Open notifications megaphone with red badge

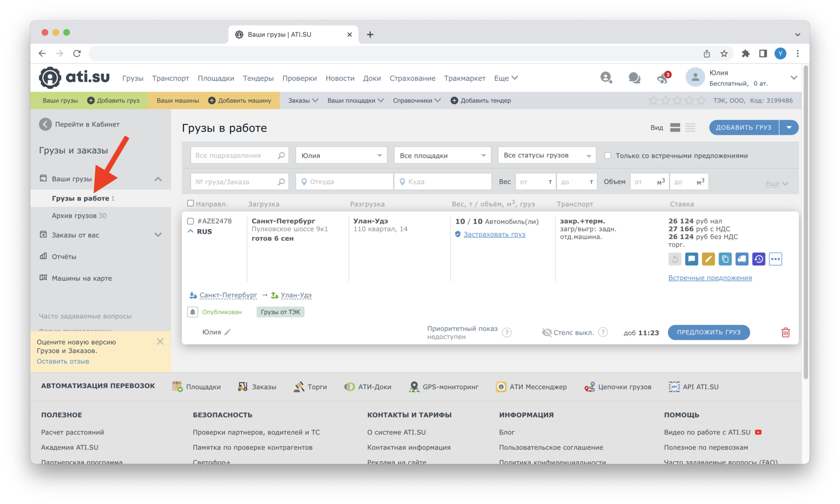click(663, 78)
